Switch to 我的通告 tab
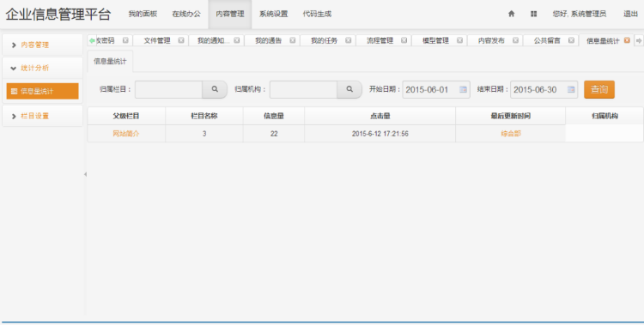The image size is (644, 325). pos(268,40)
